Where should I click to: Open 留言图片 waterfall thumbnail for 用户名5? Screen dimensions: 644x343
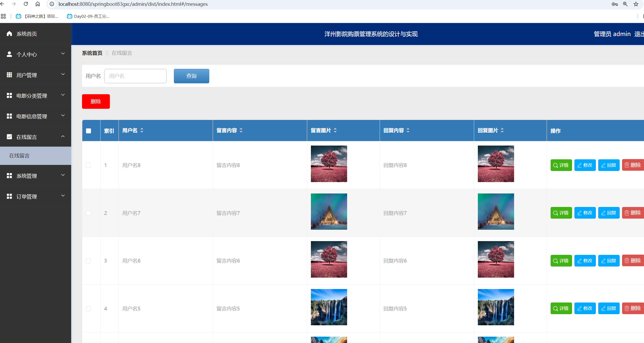(x=329, y=307)
